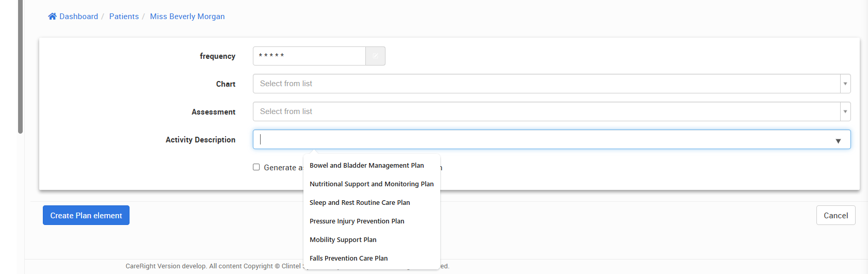
Task: Click Create Plan element button
Action: 86,216
